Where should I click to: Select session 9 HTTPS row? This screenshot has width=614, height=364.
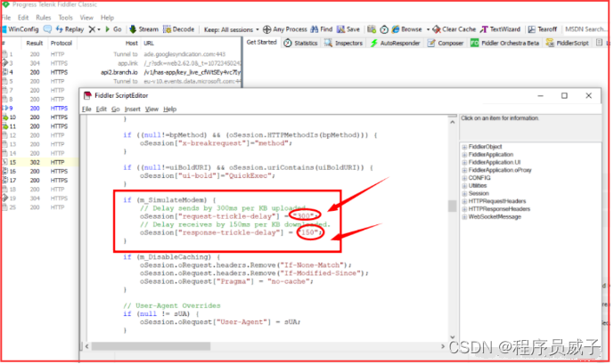point(39,109)
